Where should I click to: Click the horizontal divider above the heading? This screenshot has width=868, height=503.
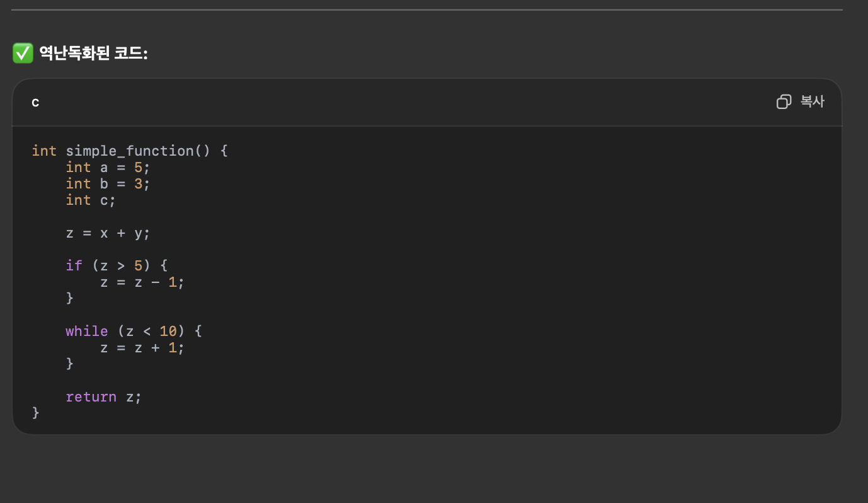pos(426,10)
